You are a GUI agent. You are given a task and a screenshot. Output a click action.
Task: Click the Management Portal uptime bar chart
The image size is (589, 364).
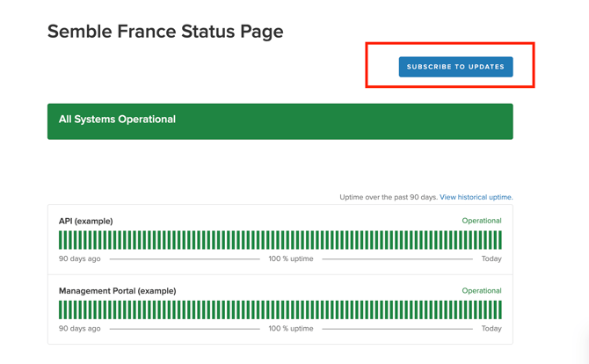pyautogui.click(x=280, y=309)
